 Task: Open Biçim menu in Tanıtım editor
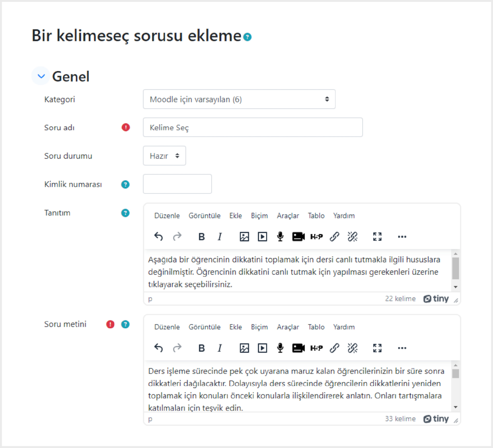tap(259, 216)
